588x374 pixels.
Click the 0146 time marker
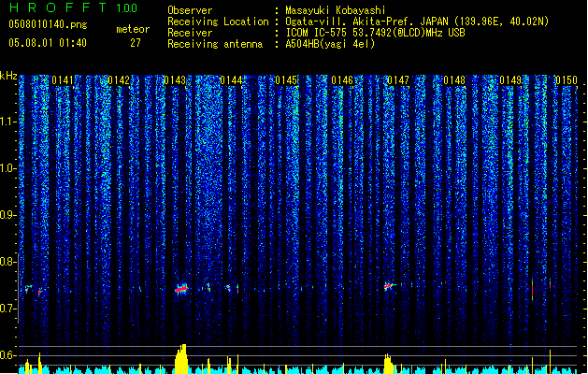342,80
